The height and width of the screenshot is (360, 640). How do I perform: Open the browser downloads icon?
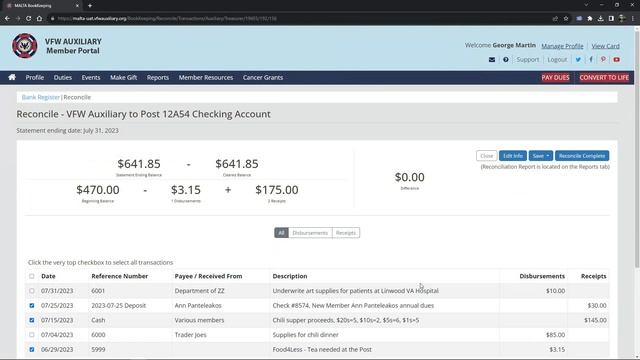pyautogui.click(x=600, y=18)
